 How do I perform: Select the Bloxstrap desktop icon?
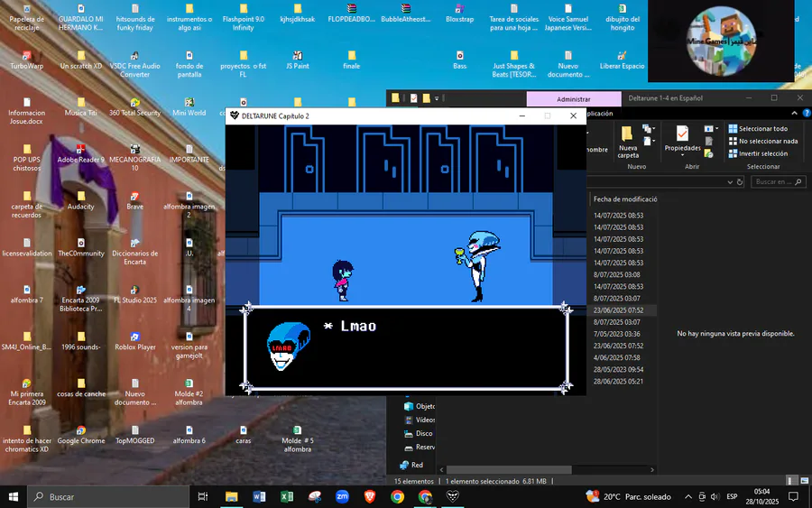(459, 14)
